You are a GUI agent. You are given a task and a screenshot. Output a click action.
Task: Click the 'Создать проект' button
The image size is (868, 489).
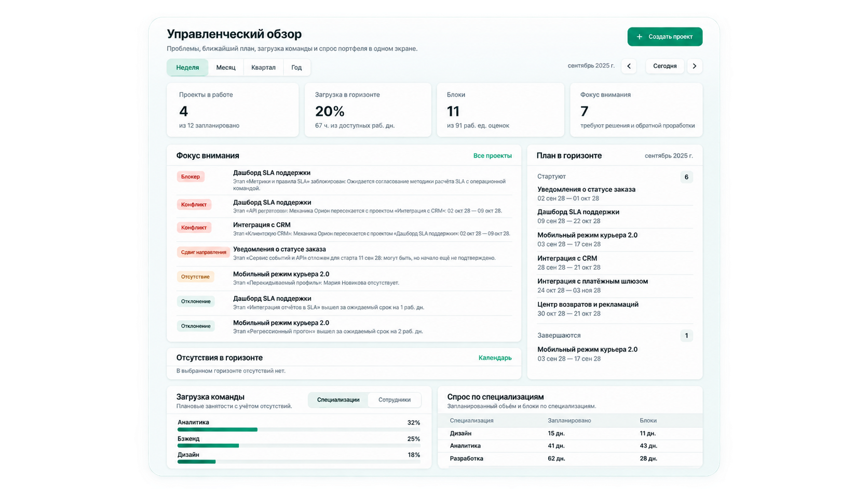[x=664, y=37]
